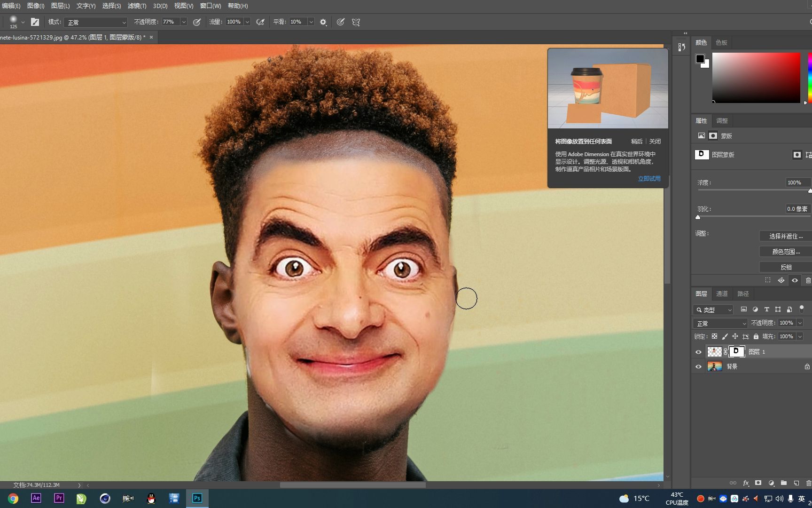Toggle lock image pixels brush icon
The height and width of the screenshot is (508, 812).
click(725, 336)
